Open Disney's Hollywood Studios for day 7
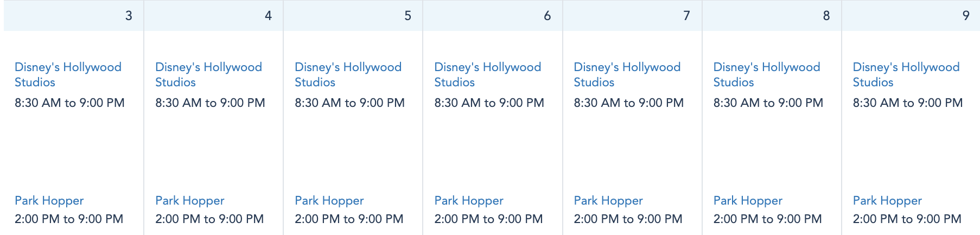 pyautogui.click(x=627, y=74)
